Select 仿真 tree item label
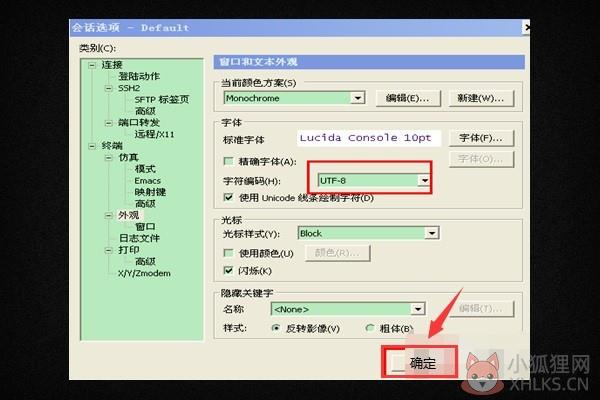 pos(128,157)
